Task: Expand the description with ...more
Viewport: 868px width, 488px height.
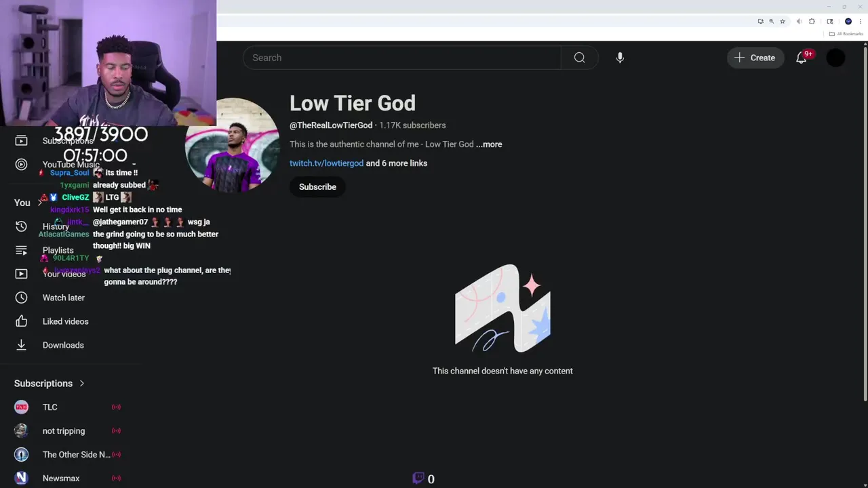Action: coord(489,144)
